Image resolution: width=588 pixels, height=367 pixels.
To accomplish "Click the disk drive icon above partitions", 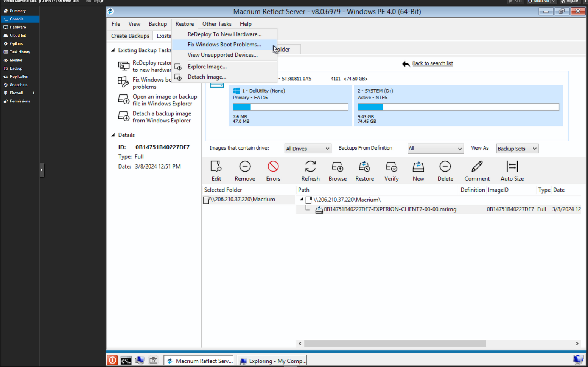I will (217, 85).
